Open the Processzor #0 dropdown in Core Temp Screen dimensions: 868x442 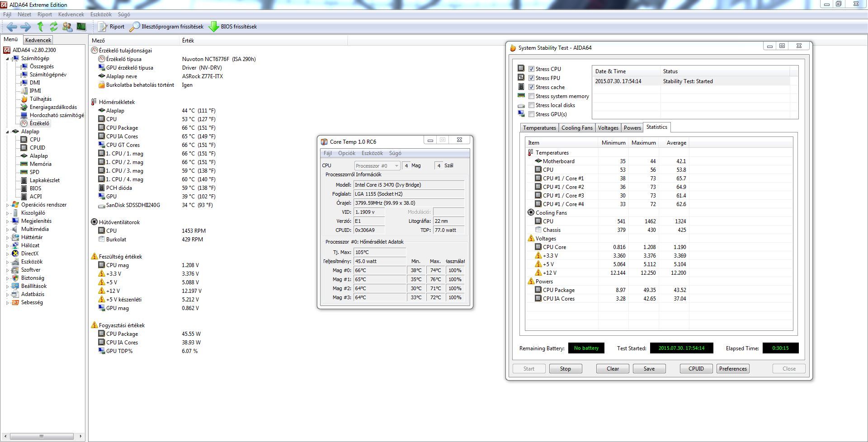(377, 166)
